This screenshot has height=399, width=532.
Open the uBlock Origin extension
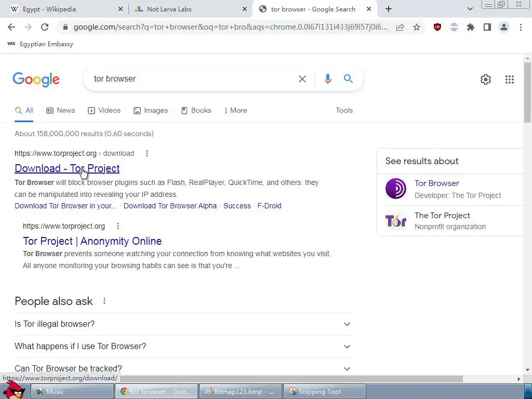[x=437, y=27]
